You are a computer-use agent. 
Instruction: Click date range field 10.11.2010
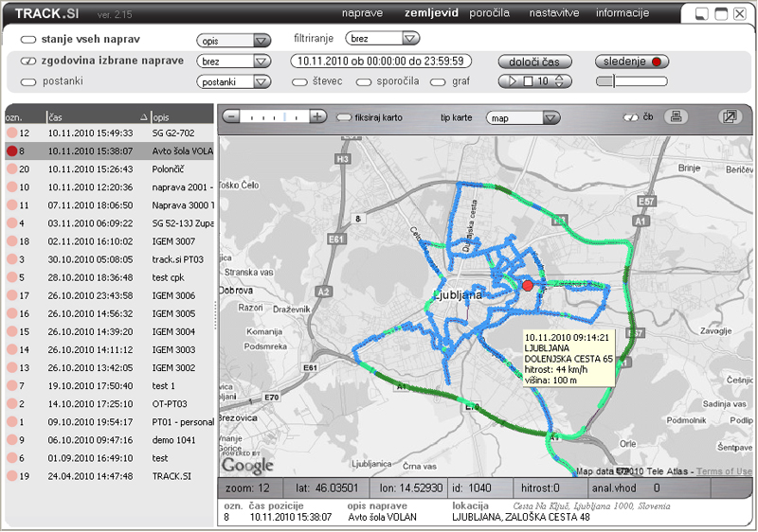(x=381, y=62)
